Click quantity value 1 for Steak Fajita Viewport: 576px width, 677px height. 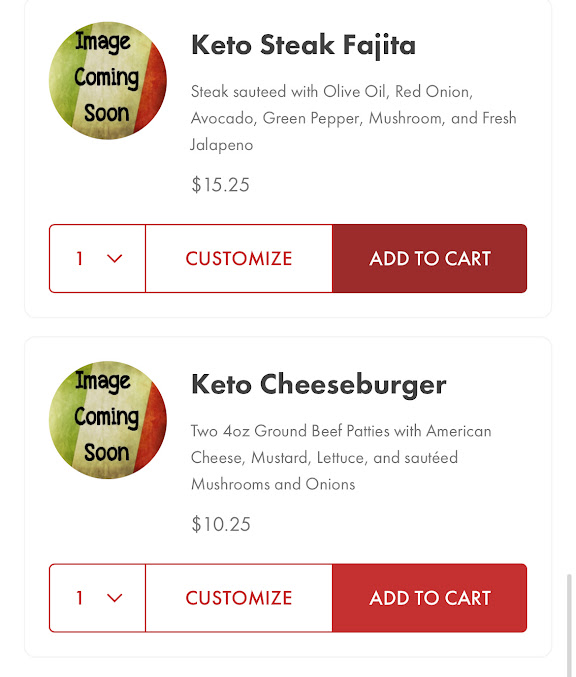pos(79,259)
